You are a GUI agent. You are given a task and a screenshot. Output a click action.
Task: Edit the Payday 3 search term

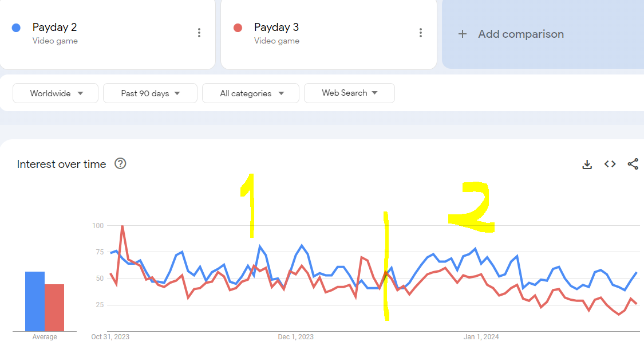[x=276, y=28]
